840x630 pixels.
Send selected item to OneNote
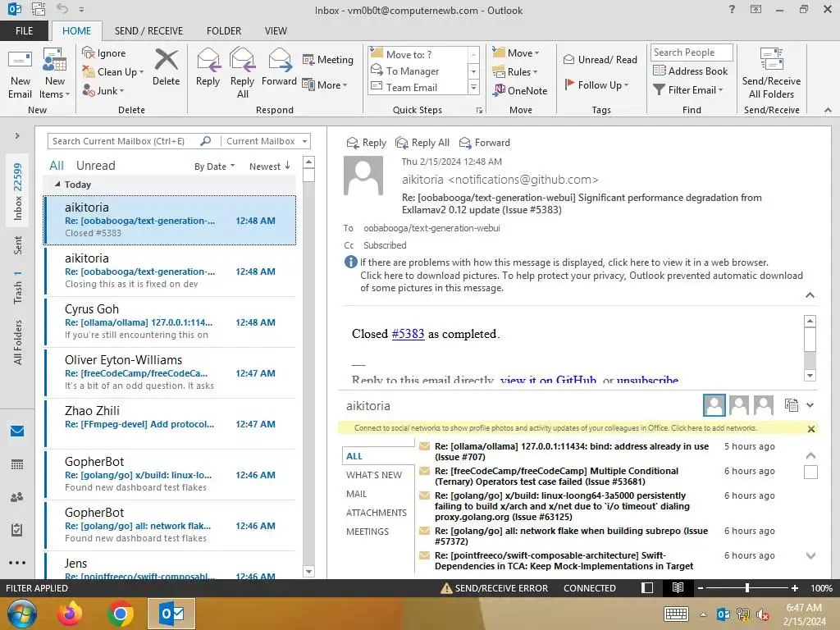(520, 90)
